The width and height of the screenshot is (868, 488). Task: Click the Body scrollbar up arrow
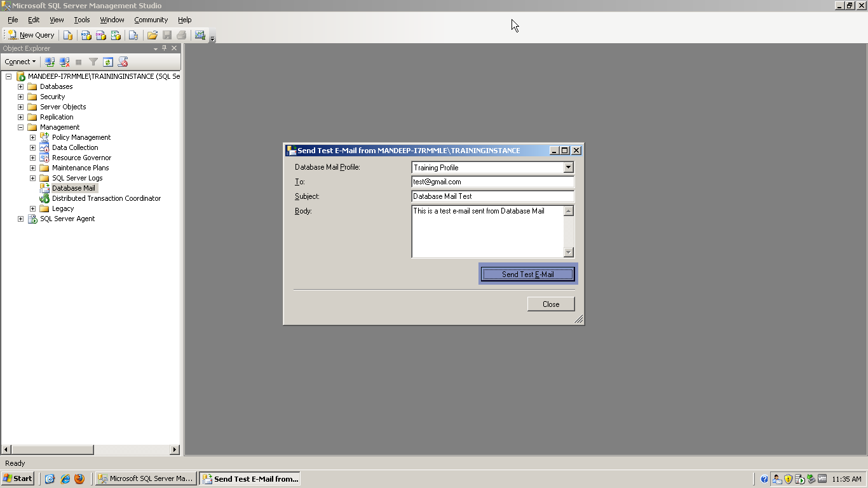[569, 211]
